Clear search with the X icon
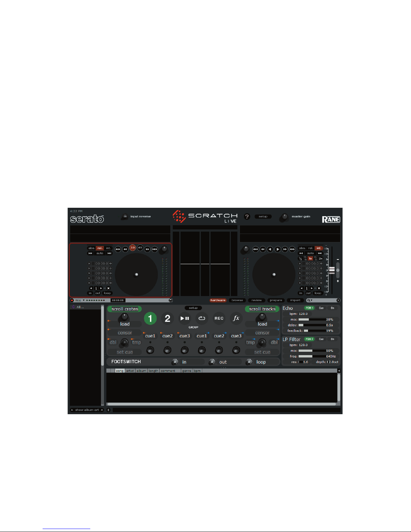The height and width of the screenshot is (532, 411). tap(338, 300)
